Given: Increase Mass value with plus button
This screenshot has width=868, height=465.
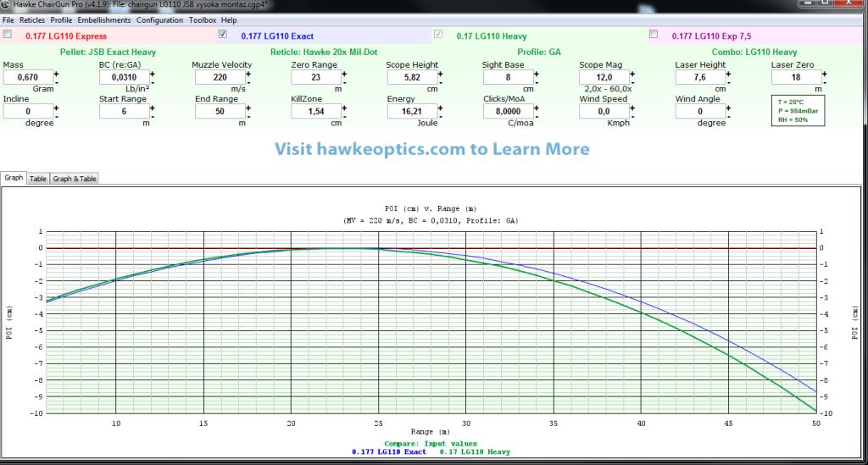Looking at the screenshot, I should (x=57, y=73).
